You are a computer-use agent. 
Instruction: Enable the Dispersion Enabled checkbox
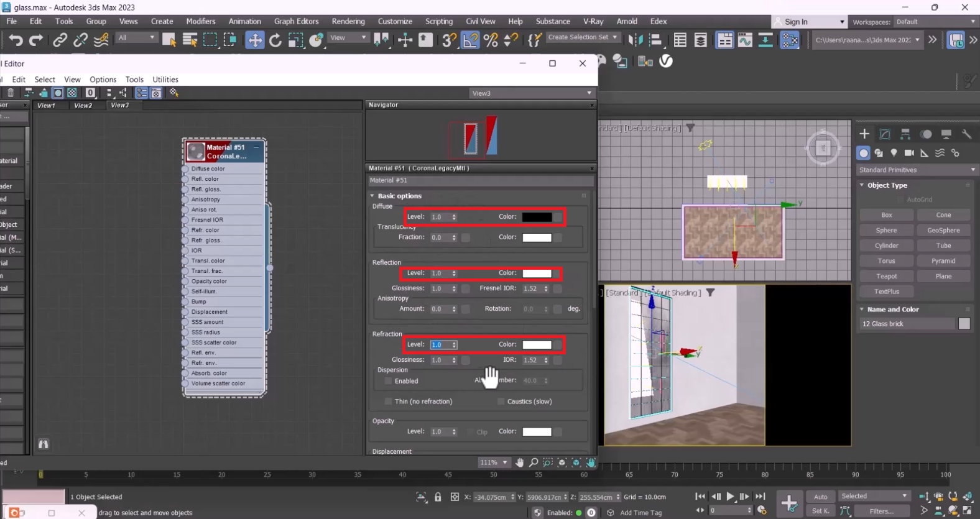point(389,381)
